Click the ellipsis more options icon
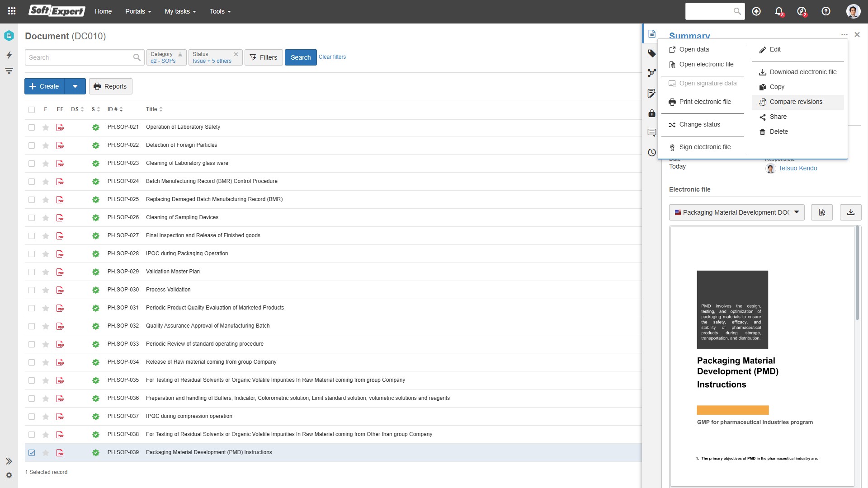The width and height of the screenshot is (868, 488). [844, 35]
